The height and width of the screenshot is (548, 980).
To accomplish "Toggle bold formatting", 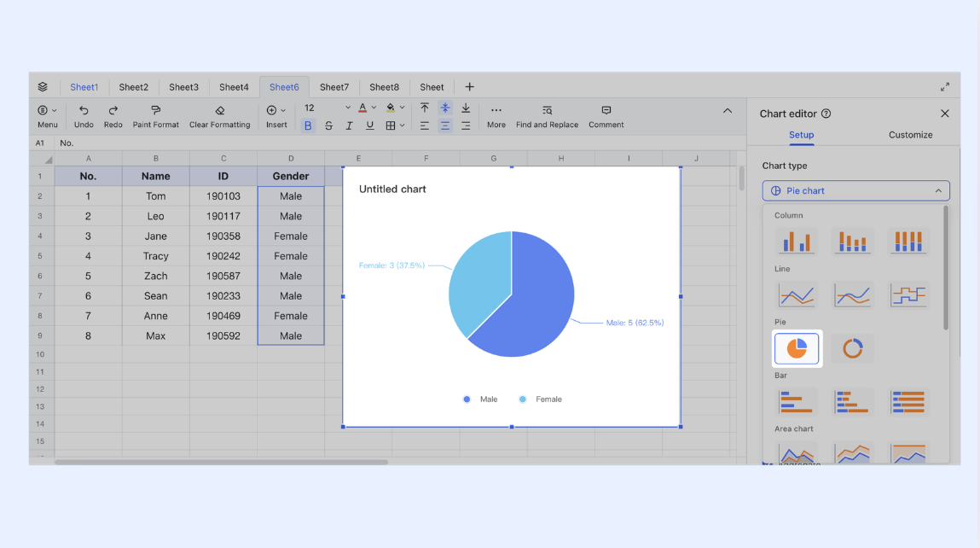I will (x=308, y=125).
